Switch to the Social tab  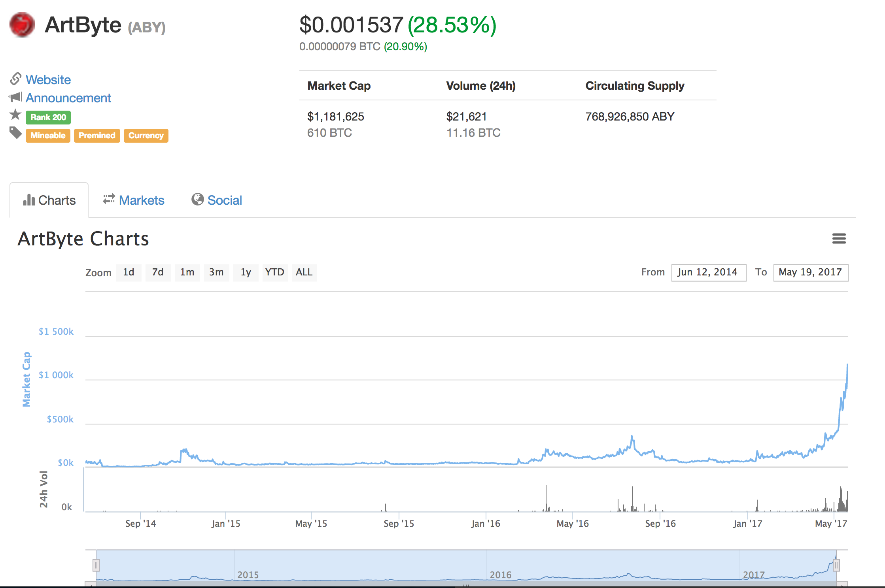tap(217, 200)
